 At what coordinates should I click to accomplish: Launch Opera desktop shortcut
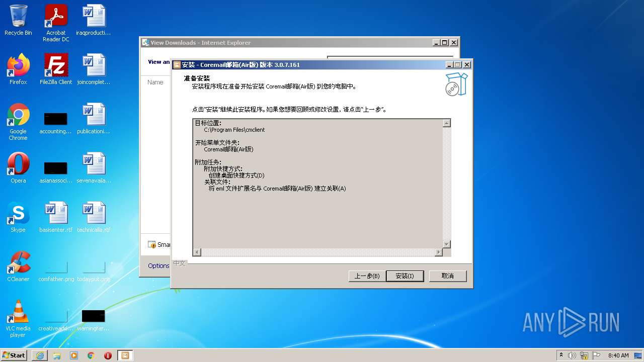pyautogui.click(x=18, y=168)
